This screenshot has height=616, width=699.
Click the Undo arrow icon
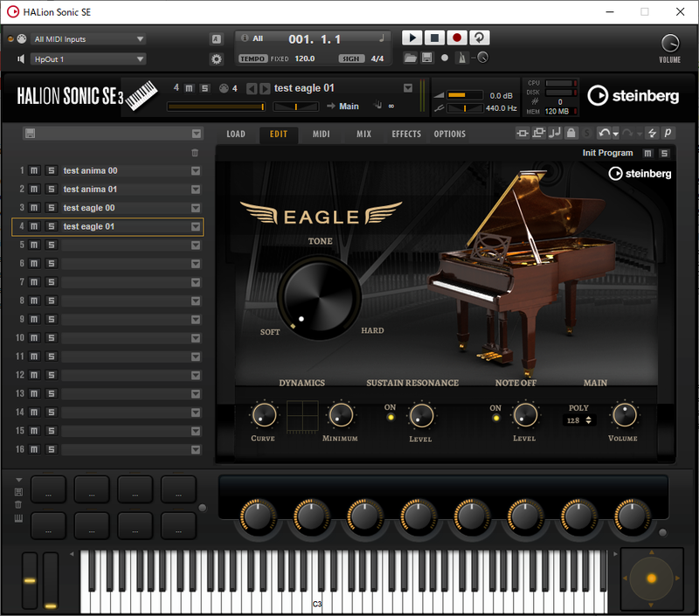pyautogui.click(x=604, y=133)
